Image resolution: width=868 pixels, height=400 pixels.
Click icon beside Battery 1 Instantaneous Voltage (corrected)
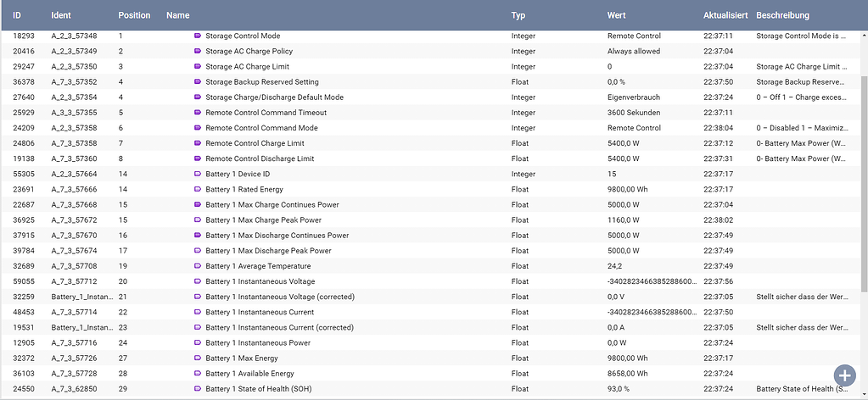pyautogui.click(x=198, y=297)
